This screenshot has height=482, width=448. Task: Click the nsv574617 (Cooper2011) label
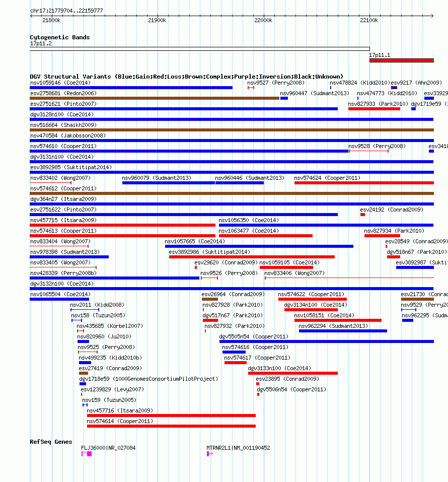tap(257, 358)
